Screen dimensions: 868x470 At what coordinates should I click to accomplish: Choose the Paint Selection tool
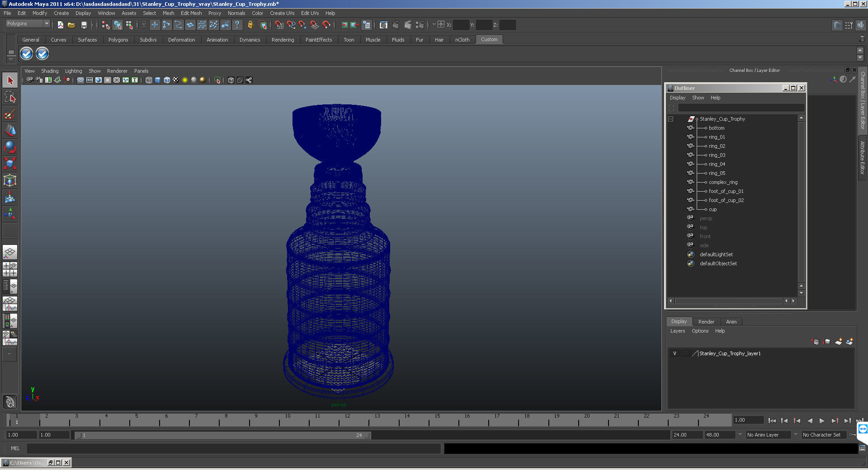10,113
